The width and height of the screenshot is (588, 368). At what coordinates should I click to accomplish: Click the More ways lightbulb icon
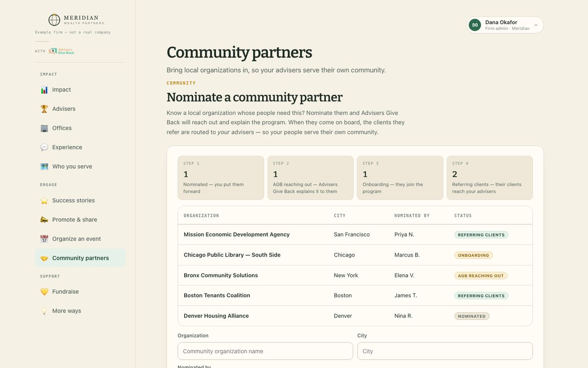pos(44,311)
